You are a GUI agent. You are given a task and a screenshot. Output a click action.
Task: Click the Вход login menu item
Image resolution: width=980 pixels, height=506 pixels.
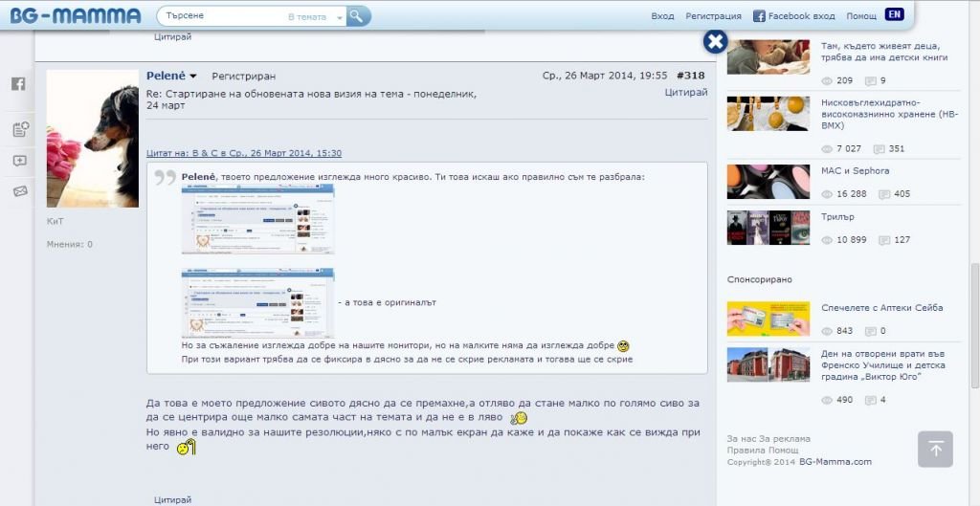661,16
